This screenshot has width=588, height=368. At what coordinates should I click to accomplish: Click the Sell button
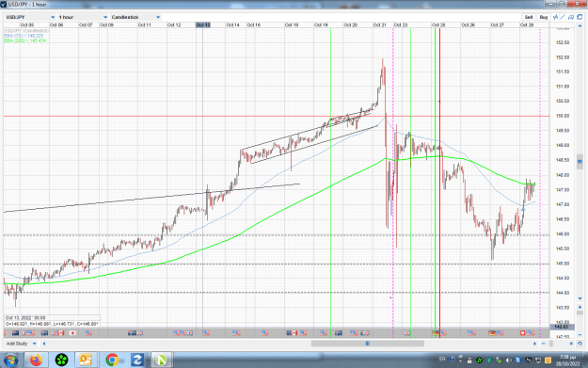[529, 17]
